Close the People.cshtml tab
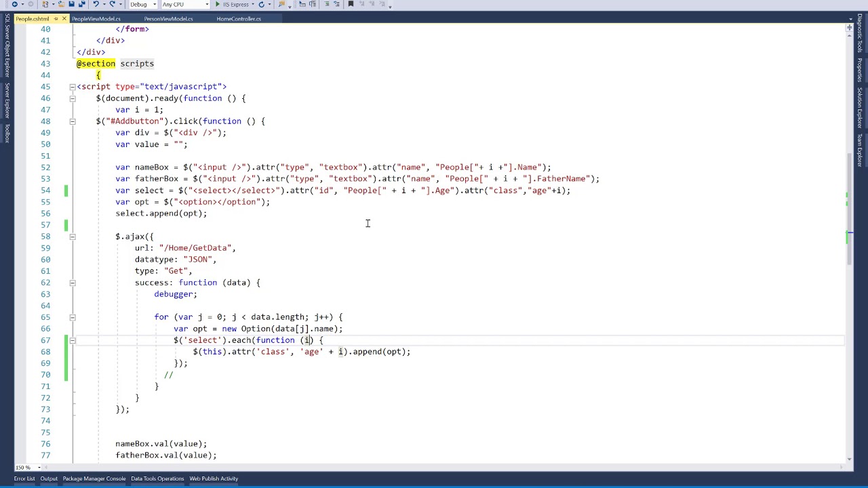This screenshot has width=868, height=488. (64, 19)
